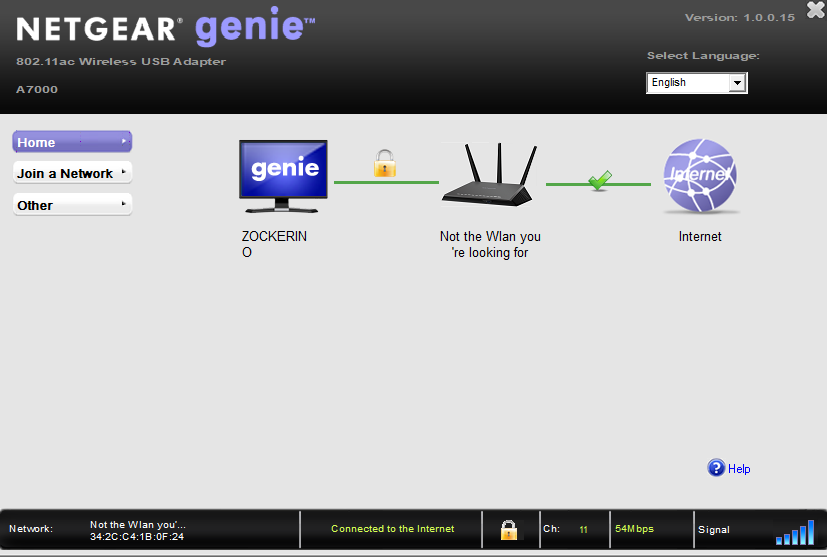The image size is (827, 557).
Task: Click the genie computer monitor icon
Action: [283, 176]
